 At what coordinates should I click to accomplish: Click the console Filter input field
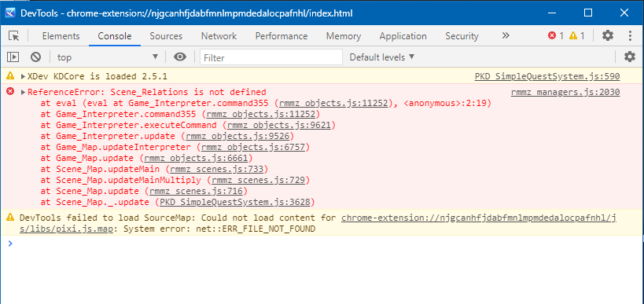point(271,57)
